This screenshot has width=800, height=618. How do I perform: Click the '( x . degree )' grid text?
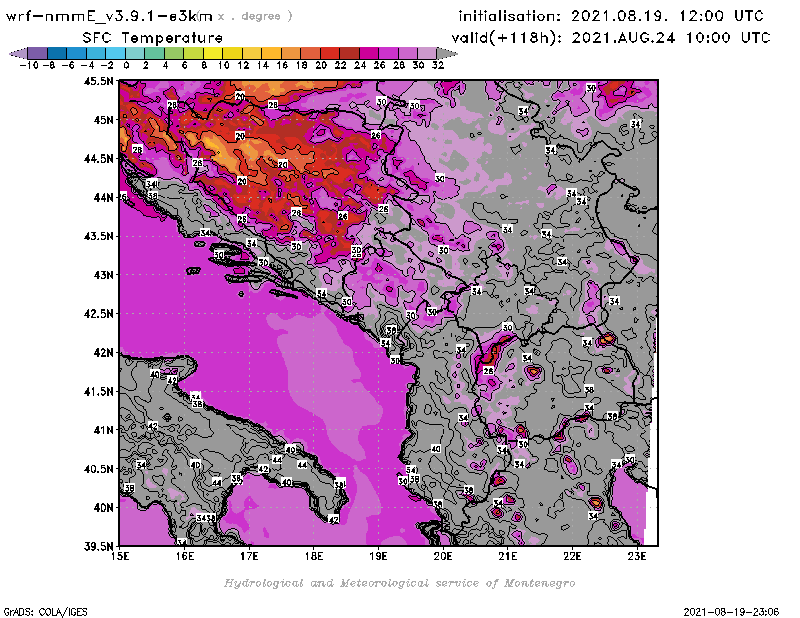tap(245, 16)
